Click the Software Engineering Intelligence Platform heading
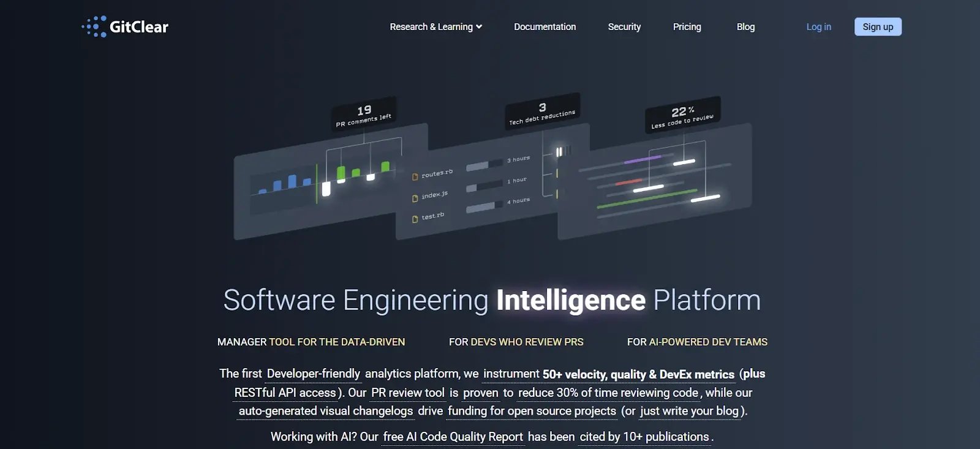The image size is (980, 449). [492, 300]
